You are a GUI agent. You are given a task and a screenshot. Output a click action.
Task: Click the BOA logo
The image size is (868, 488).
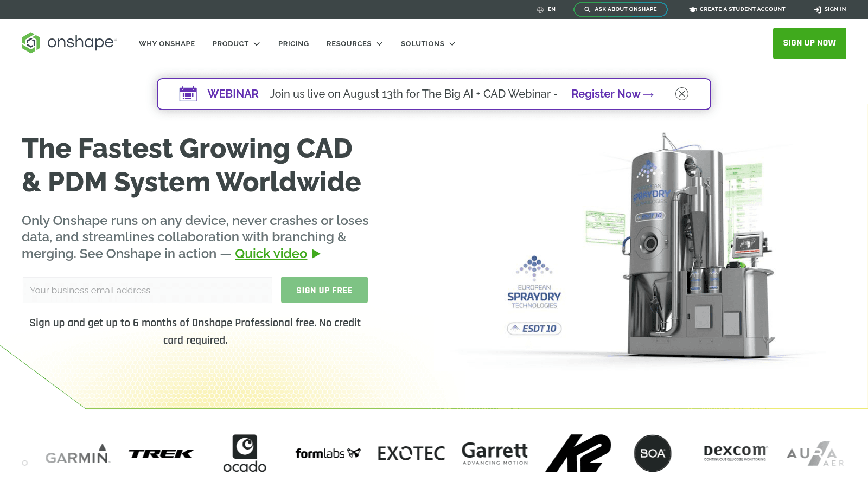click(653, 453)
